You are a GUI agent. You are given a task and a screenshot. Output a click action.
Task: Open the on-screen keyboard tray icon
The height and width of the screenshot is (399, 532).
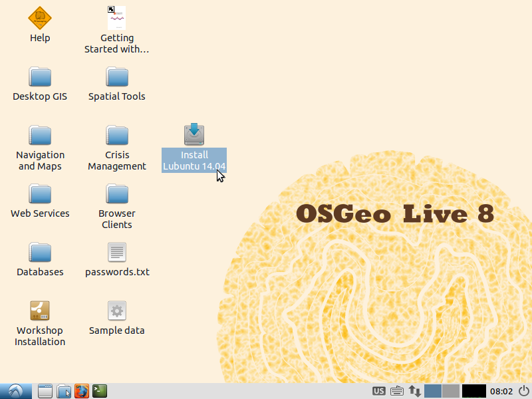pos(396,391)
